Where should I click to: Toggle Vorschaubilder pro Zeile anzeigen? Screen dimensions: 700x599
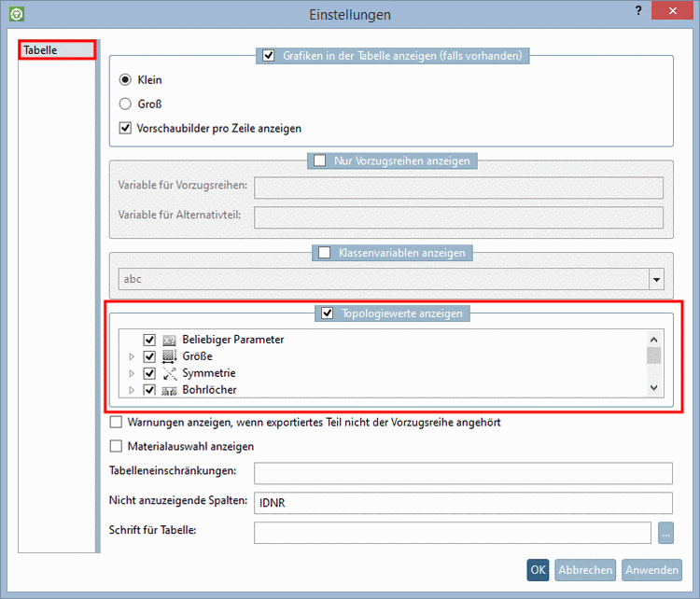tap(125, 128)
